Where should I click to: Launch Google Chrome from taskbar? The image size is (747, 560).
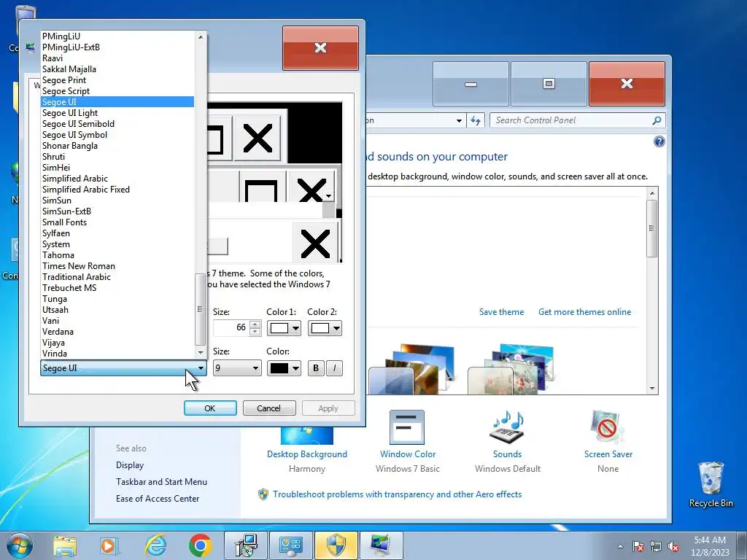tap(200, 545)
